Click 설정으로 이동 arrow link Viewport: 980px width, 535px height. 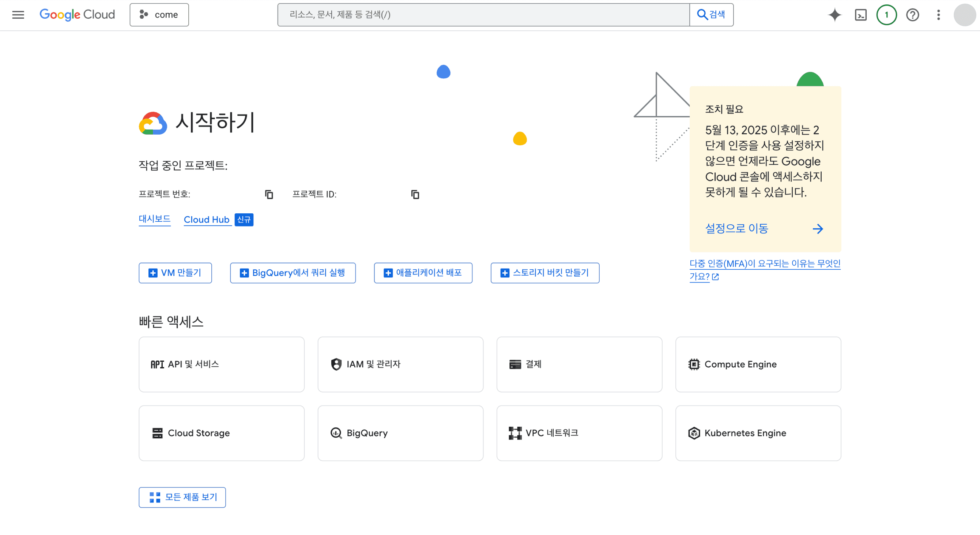click(x=764, y=228)
